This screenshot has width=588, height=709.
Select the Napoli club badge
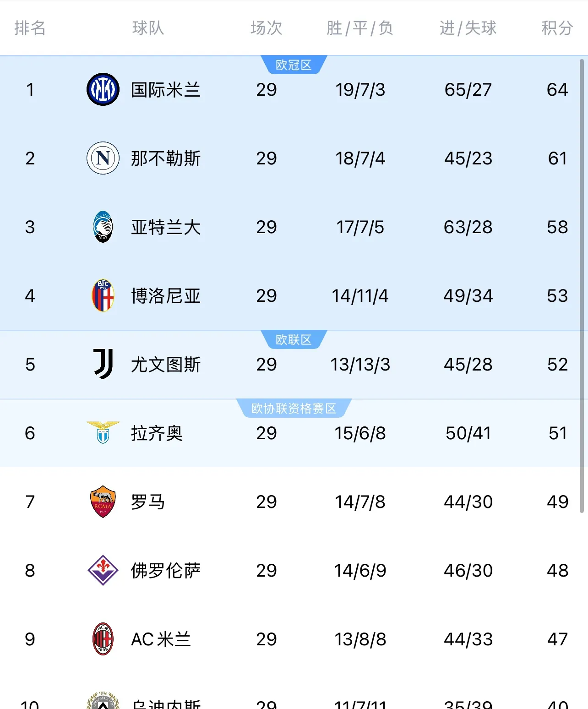[x=103, y=158]
